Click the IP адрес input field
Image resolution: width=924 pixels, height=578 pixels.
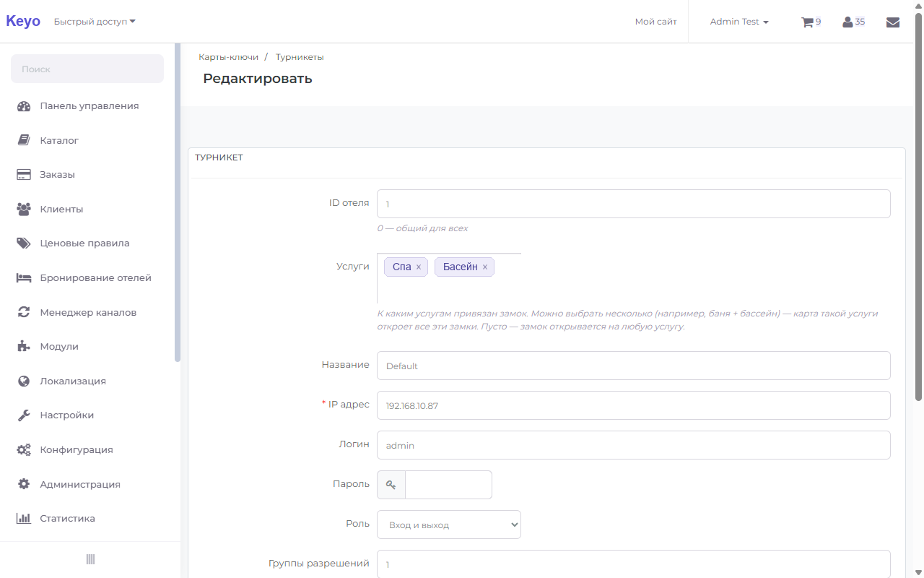(634, 405)
